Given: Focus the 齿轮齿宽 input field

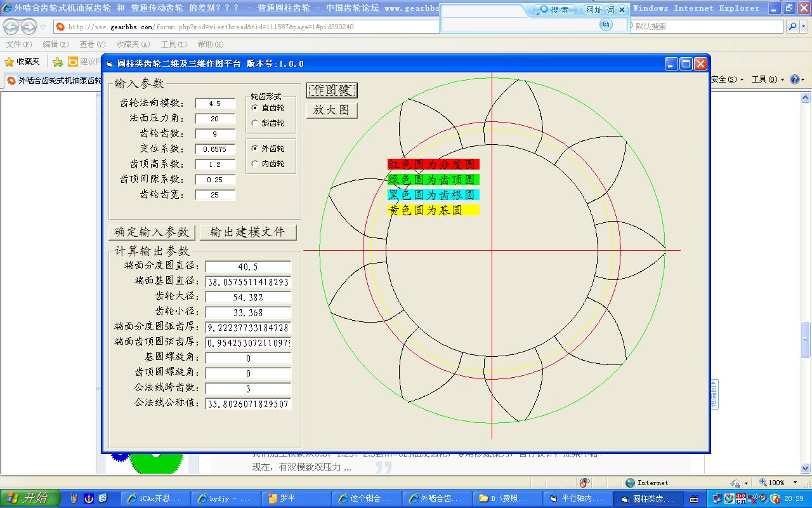Looking at the screenshot, I should click(214, 195).
